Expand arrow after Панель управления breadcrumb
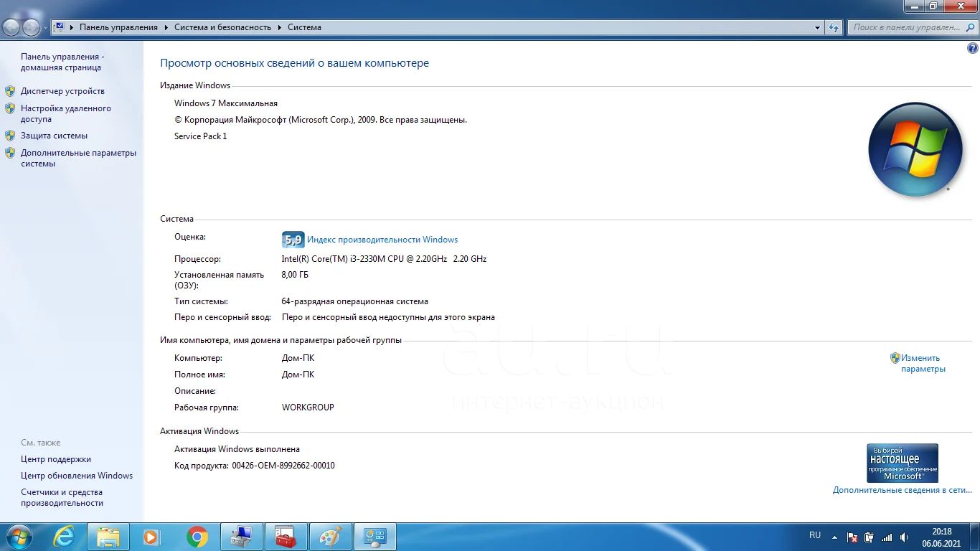980x551 pixels. coord(166,27)
